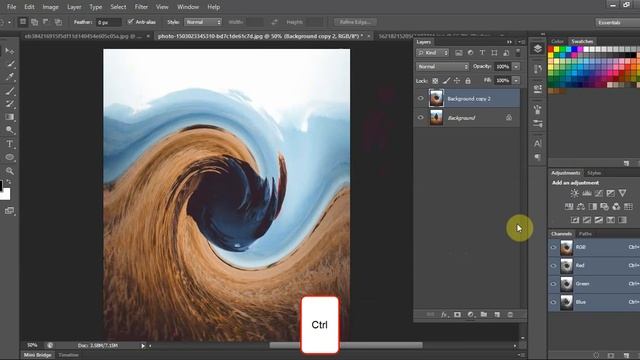
Task: Switch to the Color tab
Action: (x=557, y=41)
